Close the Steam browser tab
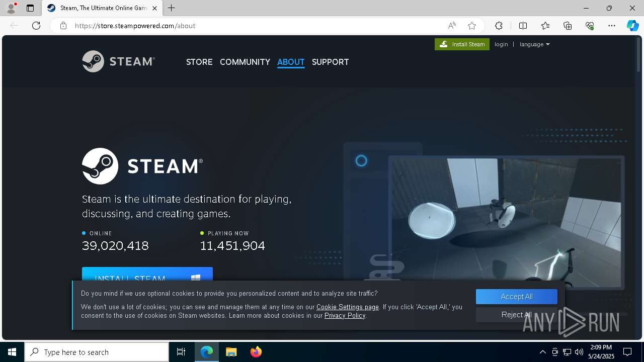Viewport: 644px width, 362px height. pyautogui.click(x=154, y=8)
